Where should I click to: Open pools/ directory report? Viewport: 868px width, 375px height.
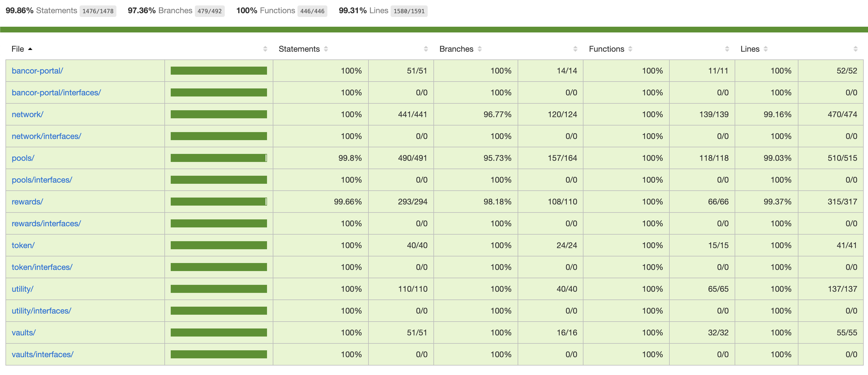tap(23, 158)
